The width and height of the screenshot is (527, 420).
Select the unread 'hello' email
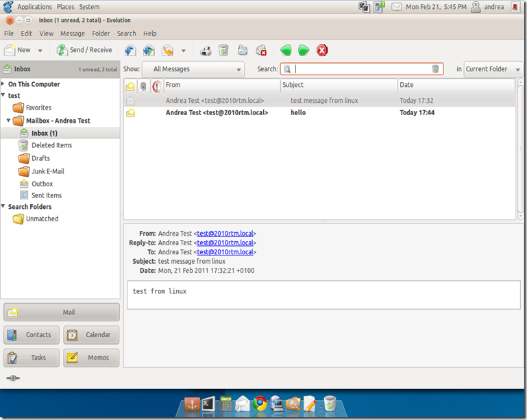coord(319,112)
